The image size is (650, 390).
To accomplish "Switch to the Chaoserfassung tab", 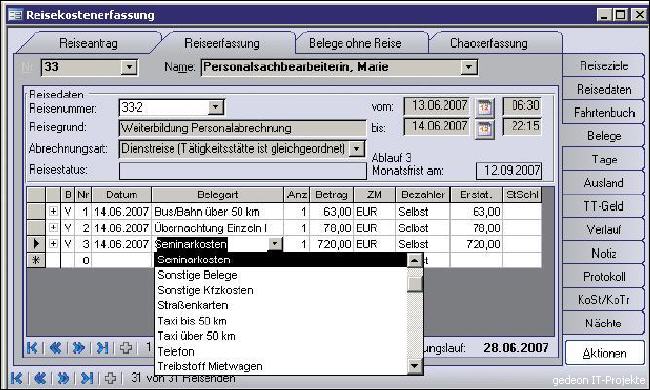I will (489, 43).
